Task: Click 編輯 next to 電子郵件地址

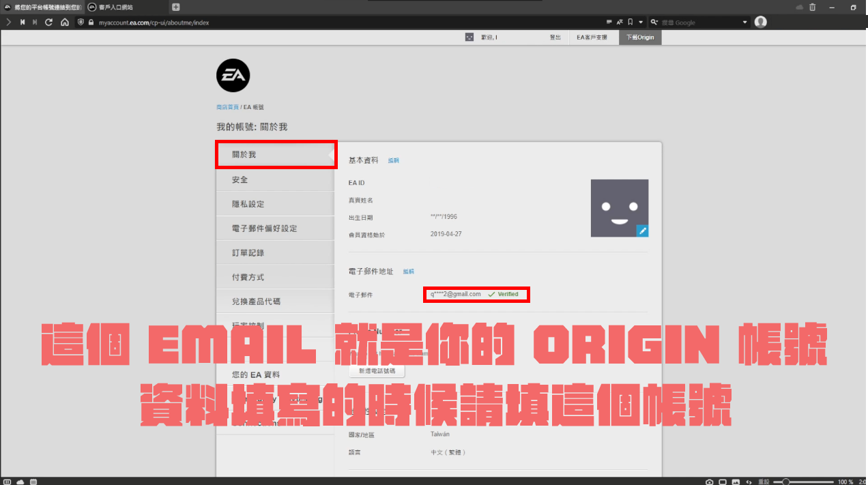Action: pyautogui.click(x=408, y=271)
